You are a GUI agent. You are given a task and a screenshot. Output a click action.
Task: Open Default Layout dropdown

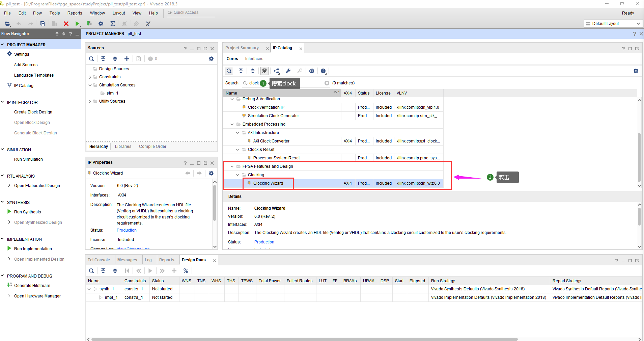click(613, 24)
